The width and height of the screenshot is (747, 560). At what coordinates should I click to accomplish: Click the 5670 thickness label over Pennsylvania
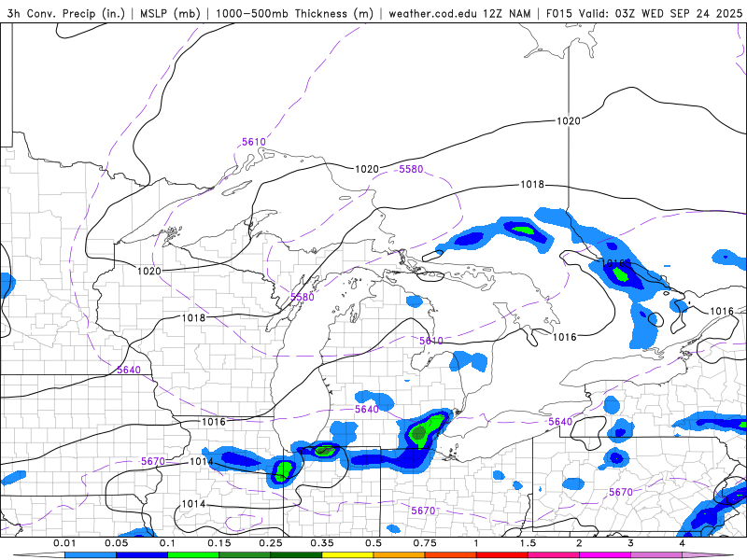[x=621, y=493]
